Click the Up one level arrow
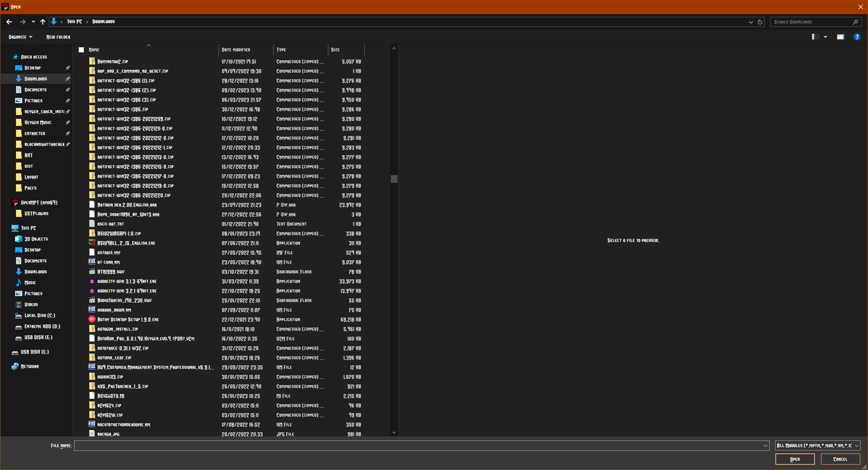This screenshot has height=470, width=868. pos(43,22)
